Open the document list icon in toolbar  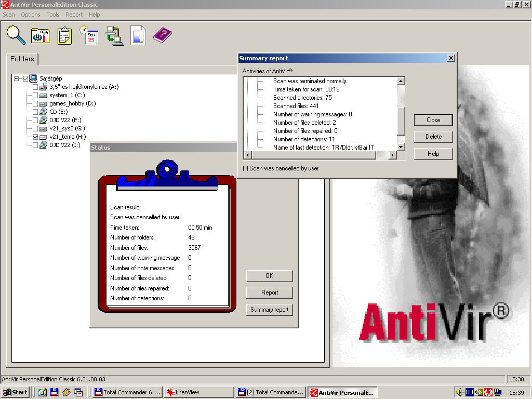(x=138, y=35)
